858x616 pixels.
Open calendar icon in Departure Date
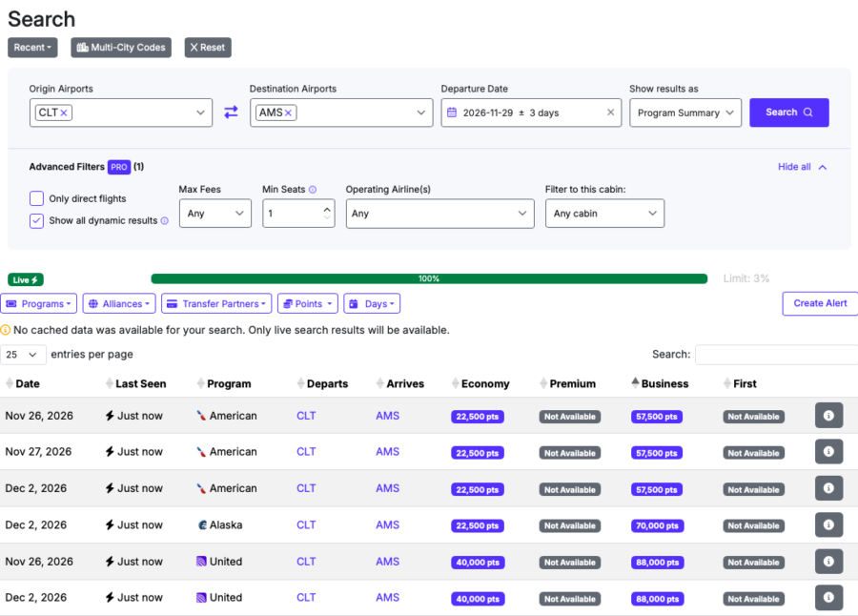(452, 113)
